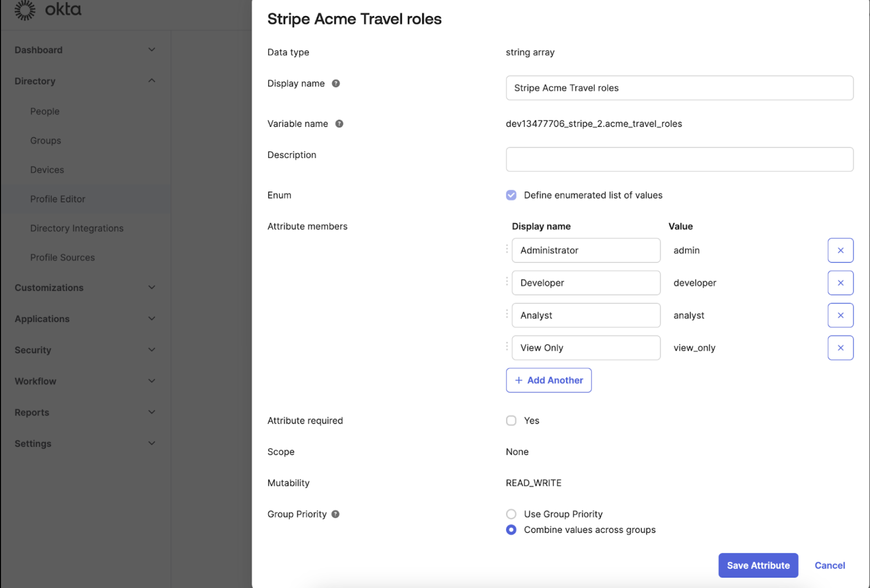Expand the Workflow chevron
This screenshot has height=588, width=870.
tap(152, 381)
